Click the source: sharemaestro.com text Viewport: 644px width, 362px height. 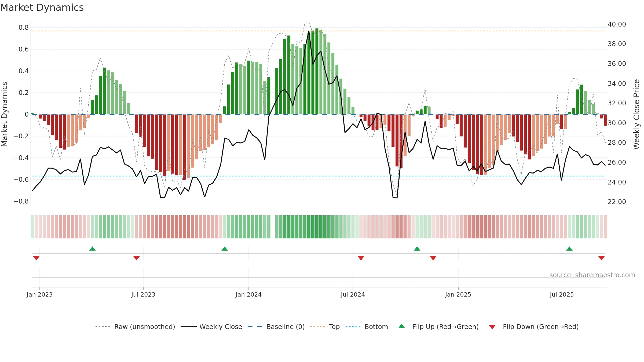tap(592, 275)
